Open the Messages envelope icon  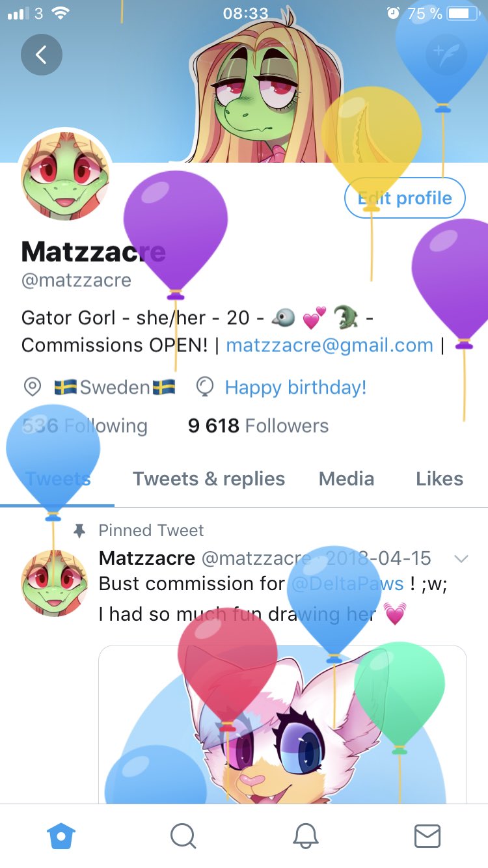(427, 835)
